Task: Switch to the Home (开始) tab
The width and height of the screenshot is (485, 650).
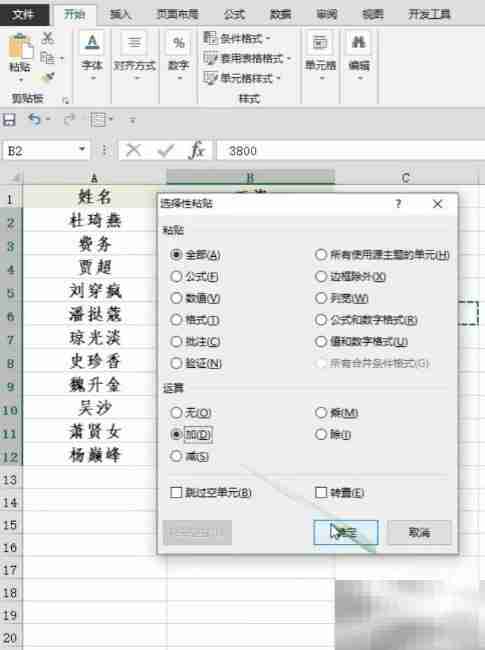Action: (x=75, y=15)
